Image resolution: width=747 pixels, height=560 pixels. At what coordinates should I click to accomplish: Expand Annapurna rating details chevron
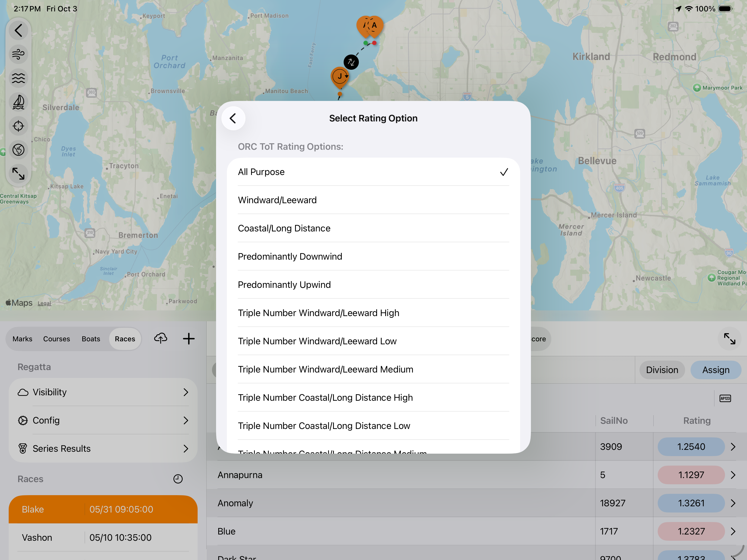pyautogui.click(x=733, y=475)
